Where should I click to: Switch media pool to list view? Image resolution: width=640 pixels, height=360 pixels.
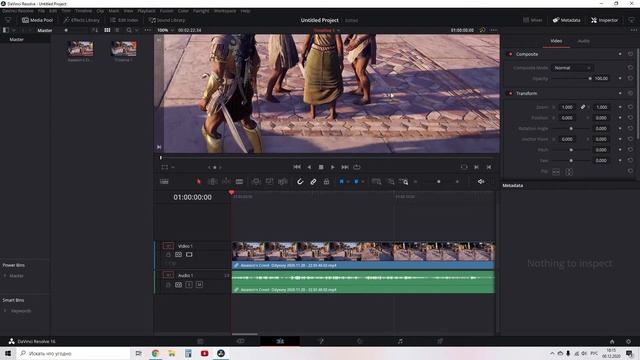(x=117, y=30)
